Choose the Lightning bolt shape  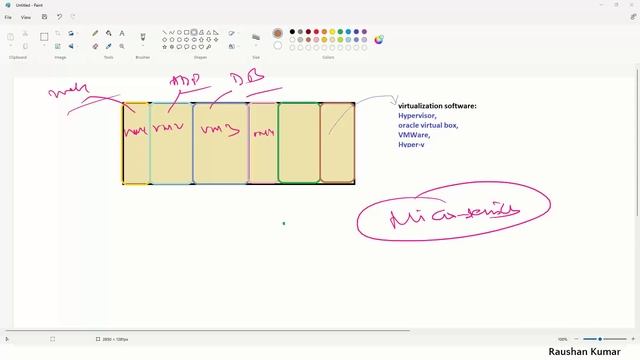point(209,47)
